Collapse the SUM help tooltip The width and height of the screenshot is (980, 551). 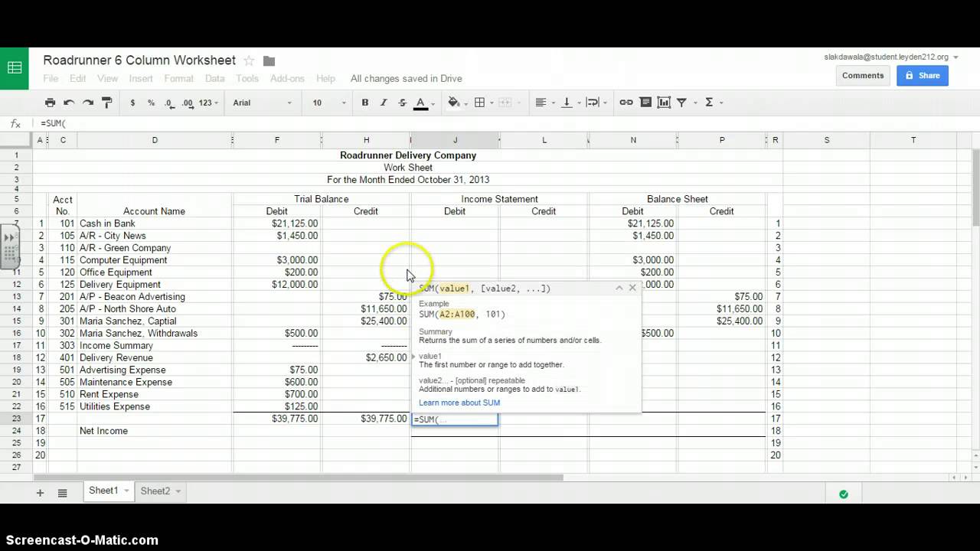pos(619,288)
